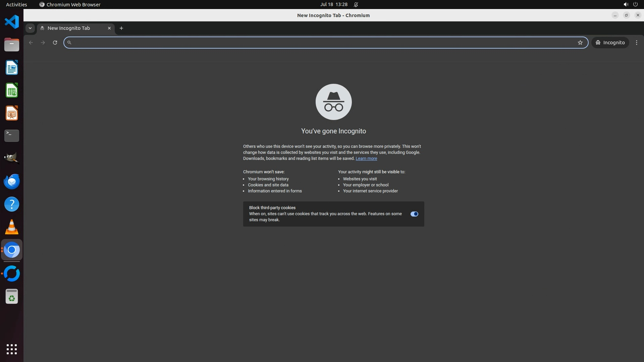The width and height of the screenshot is (644, 362).
Task: Open Thunderbird mail from dock
Action: tap(12, 181)
